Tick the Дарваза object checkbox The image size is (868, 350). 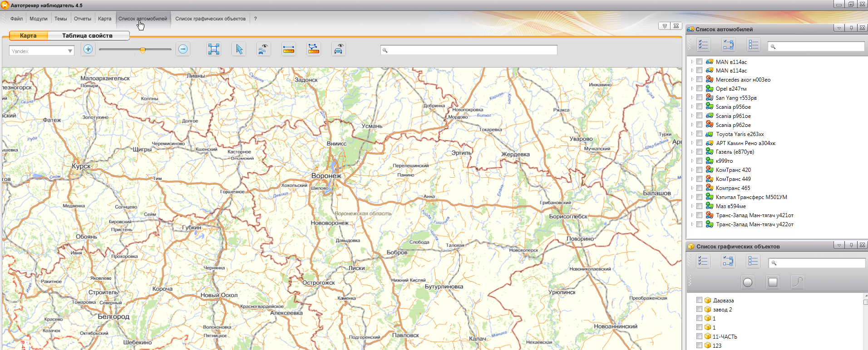pos(700,300)
